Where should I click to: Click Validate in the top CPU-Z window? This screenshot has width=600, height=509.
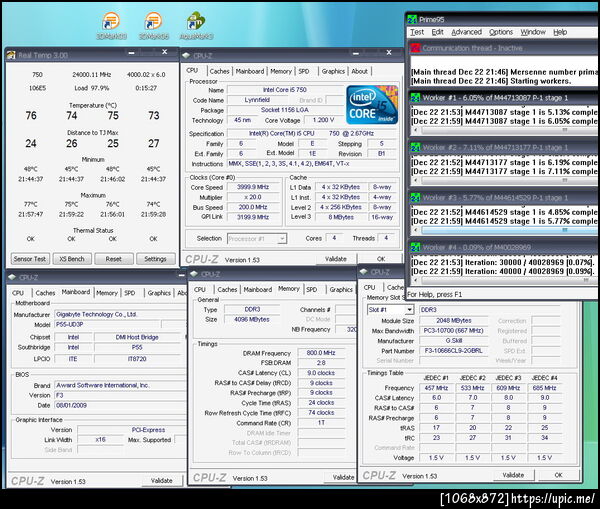336,259
